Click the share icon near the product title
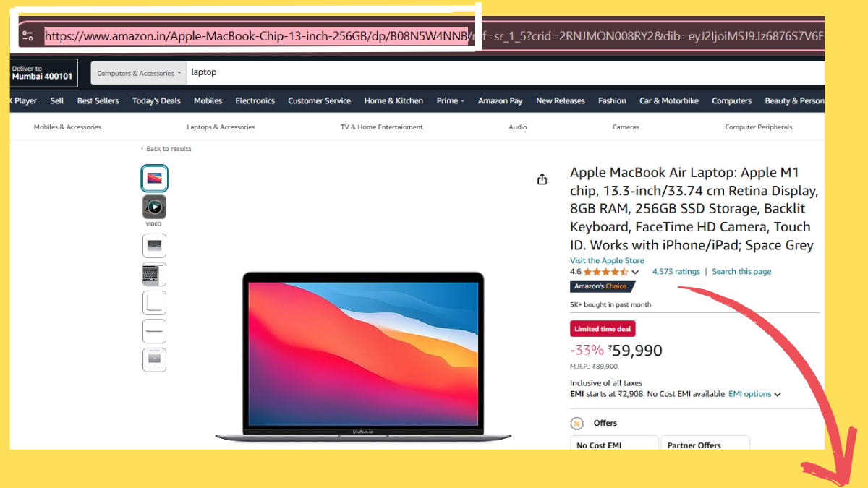868x488 pixels. 542,179
